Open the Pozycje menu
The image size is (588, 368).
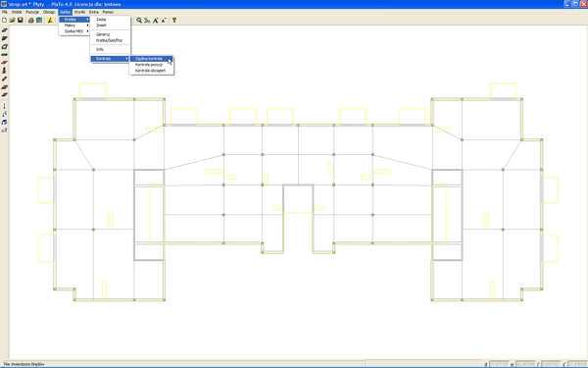32,12
